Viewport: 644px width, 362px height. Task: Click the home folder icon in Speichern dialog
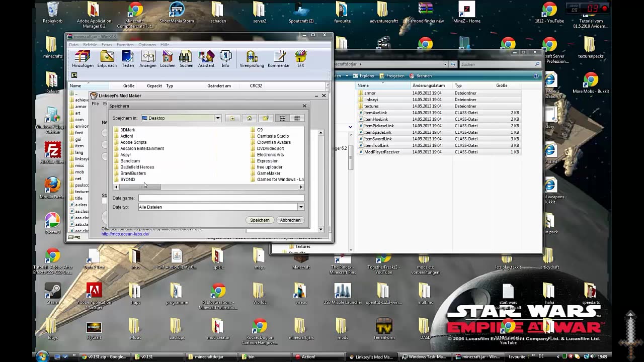click(249, 118)
